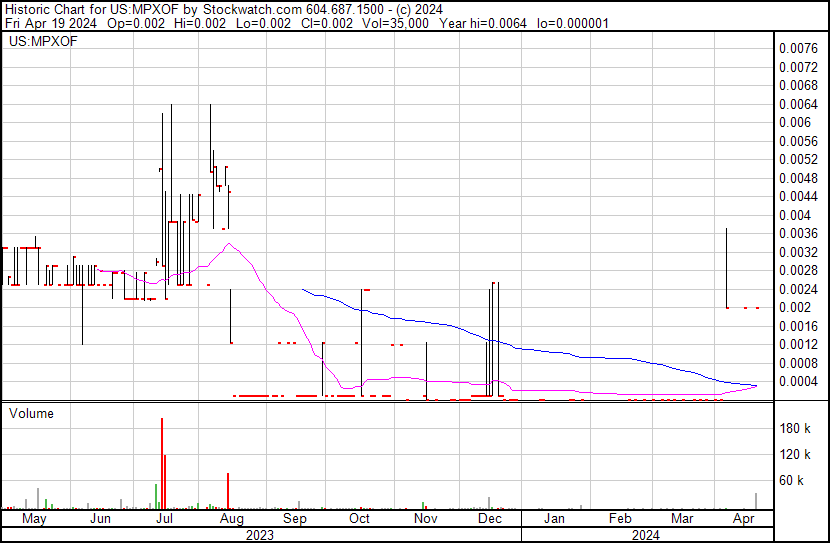This screenshot has height=543, width=830.
Task: Select the Apr month label
Action: [743, 520]
